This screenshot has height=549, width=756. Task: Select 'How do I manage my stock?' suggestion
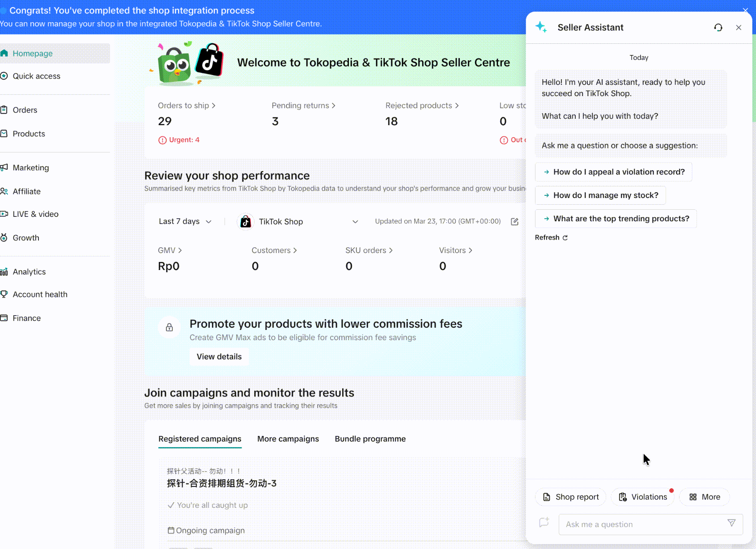tap(600, 195)
